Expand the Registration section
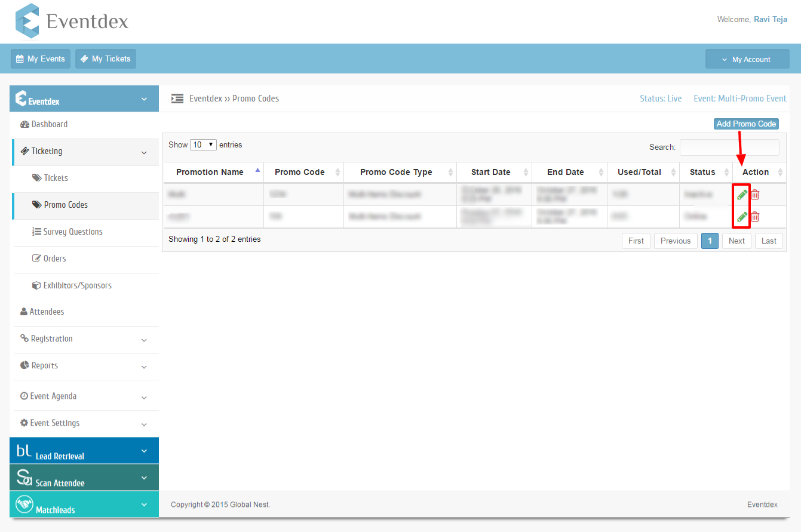This screenshot has width=801, height=532. [144, 340]
